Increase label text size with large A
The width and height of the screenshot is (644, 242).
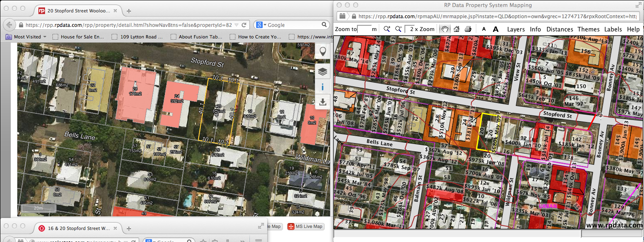496,29
